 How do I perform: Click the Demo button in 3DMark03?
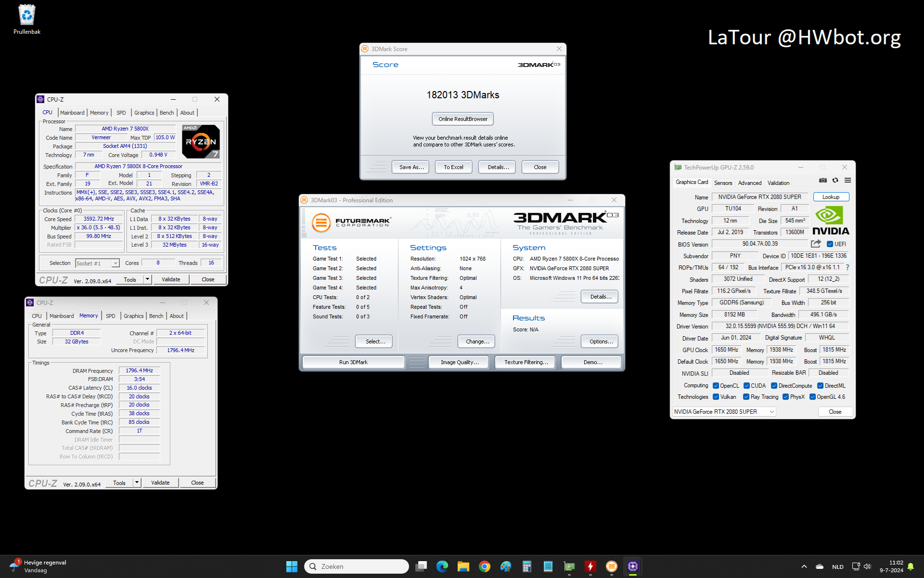(x=591, y=362)
